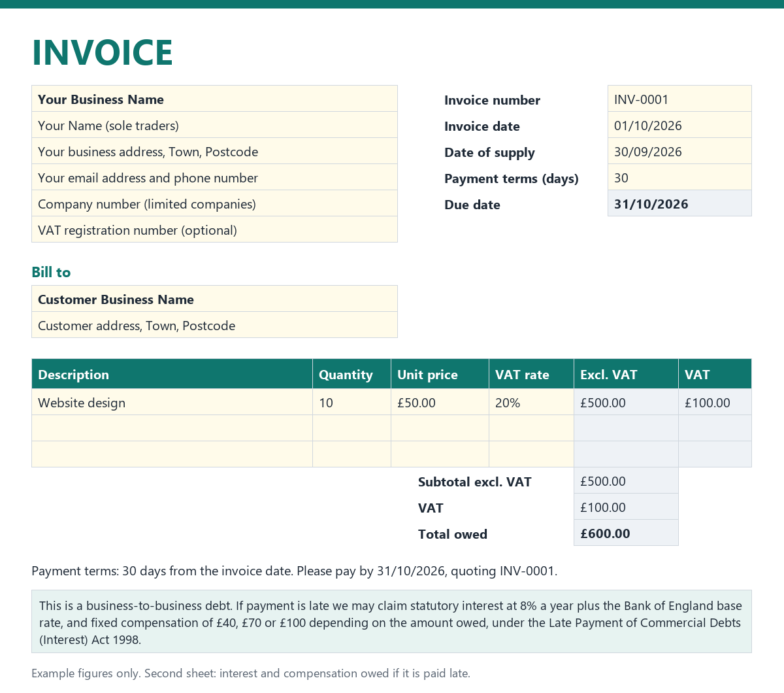Click the Website design row £500.00 cell
Image resolution: width=784 pixels, height=693 pixels.
pyautogui.click(x=626, y=402)
